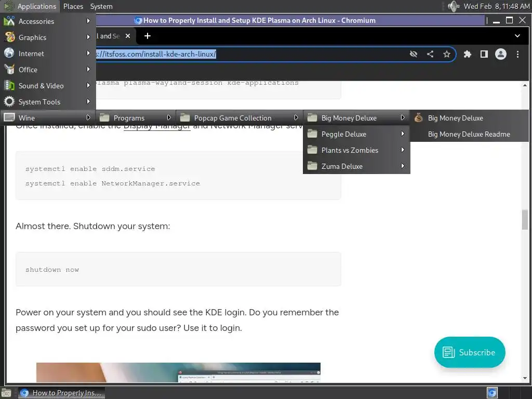Click the Programs folder icon
This screenshot has height=399, width=532.
coord(104,118)
